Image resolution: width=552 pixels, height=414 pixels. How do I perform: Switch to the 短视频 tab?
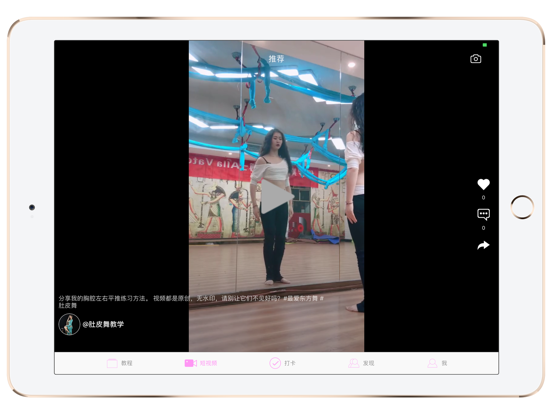(x=201, y=363)
